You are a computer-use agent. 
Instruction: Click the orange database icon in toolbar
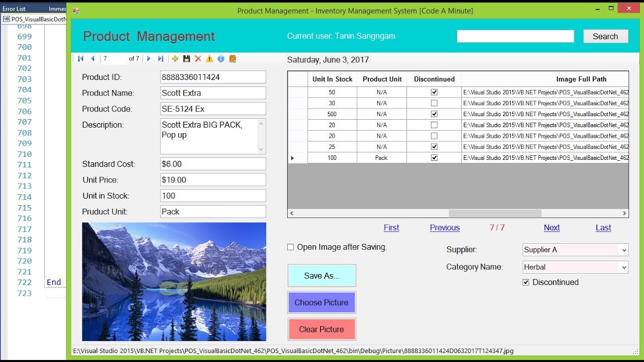pyautogui.click(x=232, y=59)
